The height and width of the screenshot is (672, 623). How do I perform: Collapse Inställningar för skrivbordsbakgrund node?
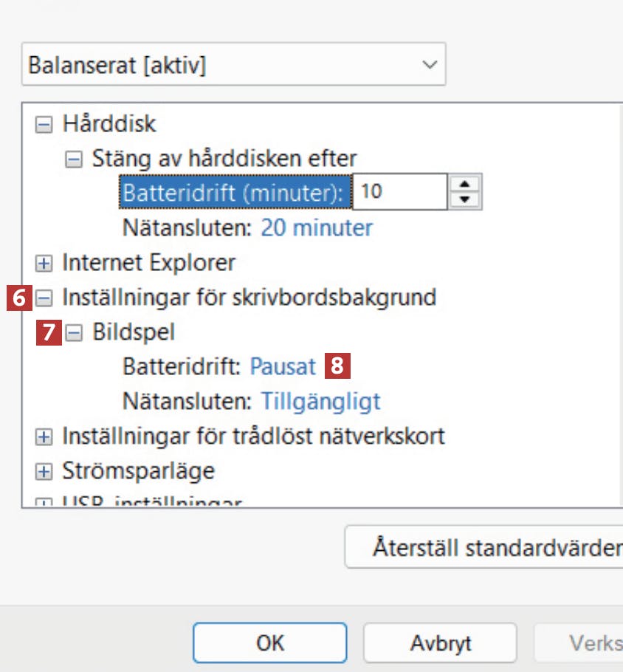coord(44,298)
